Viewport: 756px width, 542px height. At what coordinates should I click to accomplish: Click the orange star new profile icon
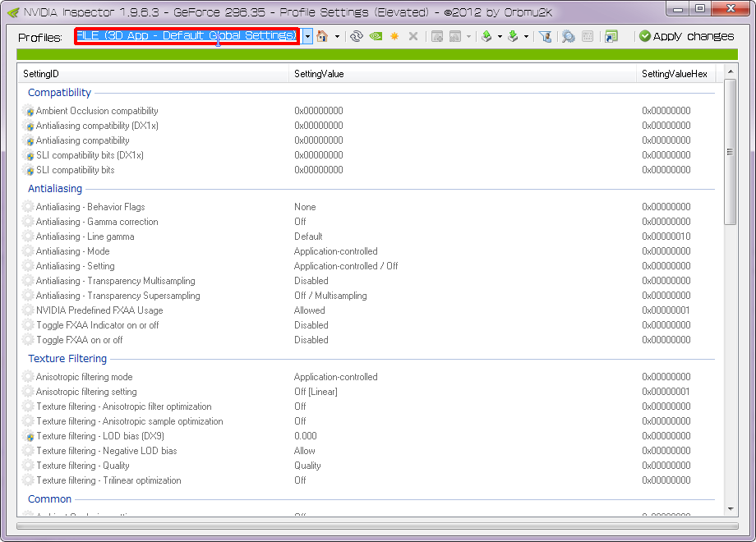[394, 36]
